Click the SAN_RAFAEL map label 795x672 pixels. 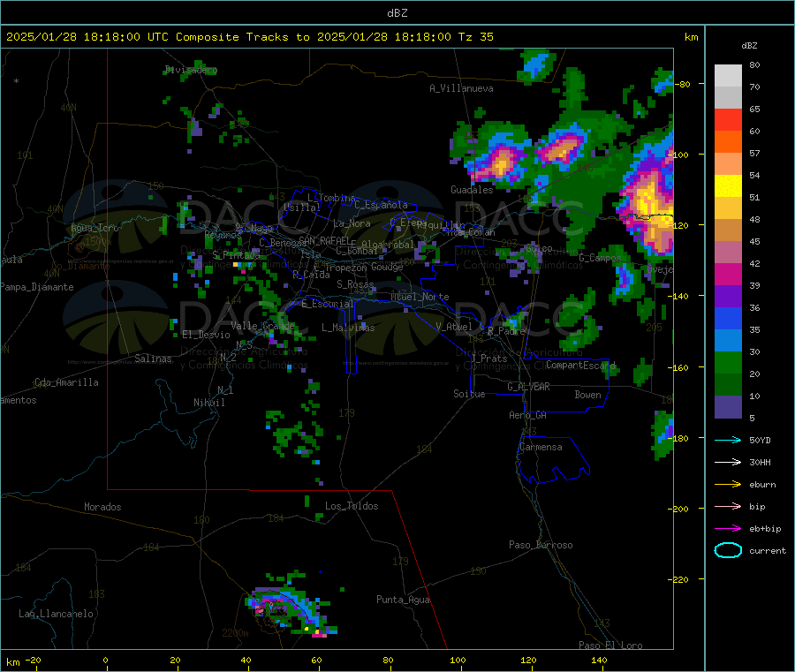(323, 241)
